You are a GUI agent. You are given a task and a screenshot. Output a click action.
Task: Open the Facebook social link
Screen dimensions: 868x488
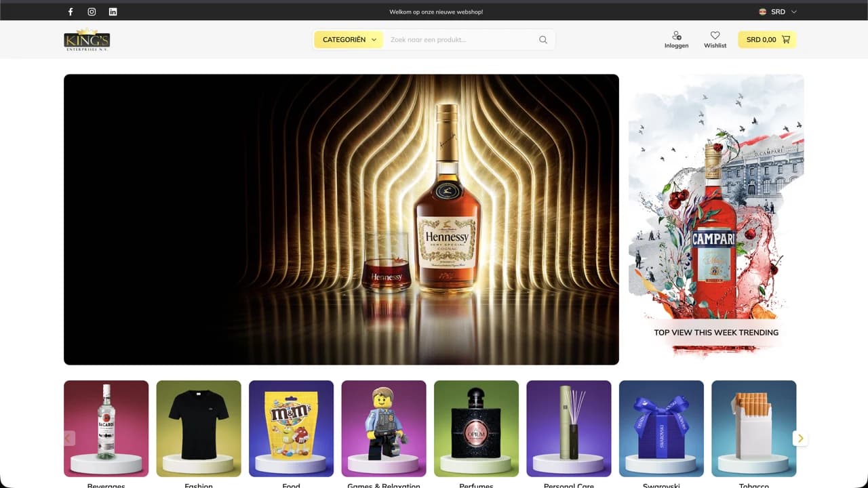pos(71,12)
